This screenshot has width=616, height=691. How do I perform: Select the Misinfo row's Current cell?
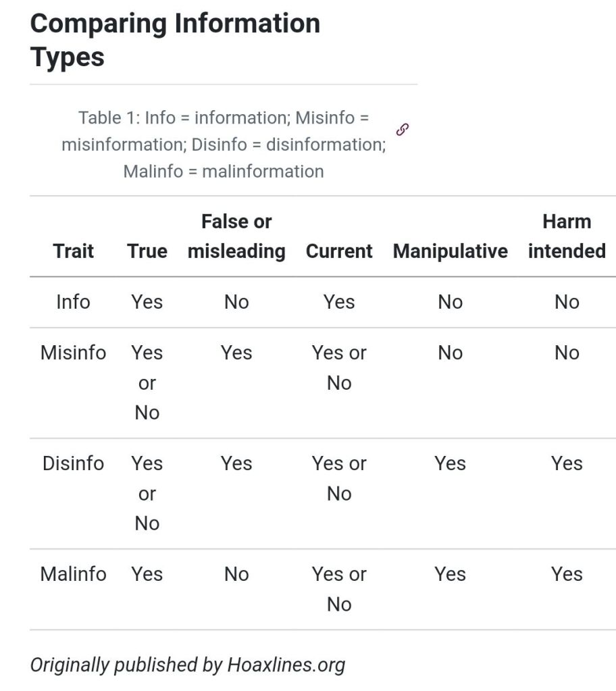click(339, 367)
